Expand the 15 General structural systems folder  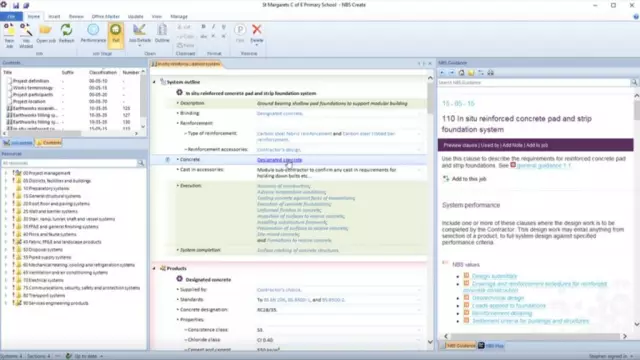click(6, 196)
